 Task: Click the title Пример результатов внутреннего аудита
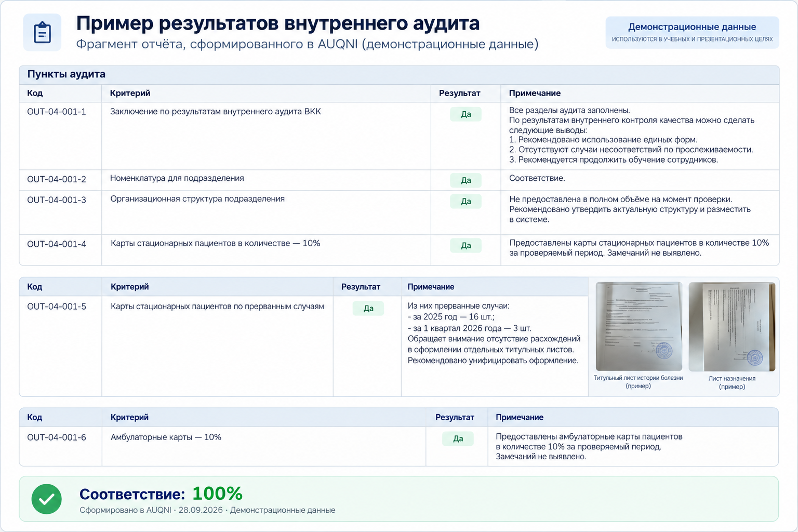point(278,23)
